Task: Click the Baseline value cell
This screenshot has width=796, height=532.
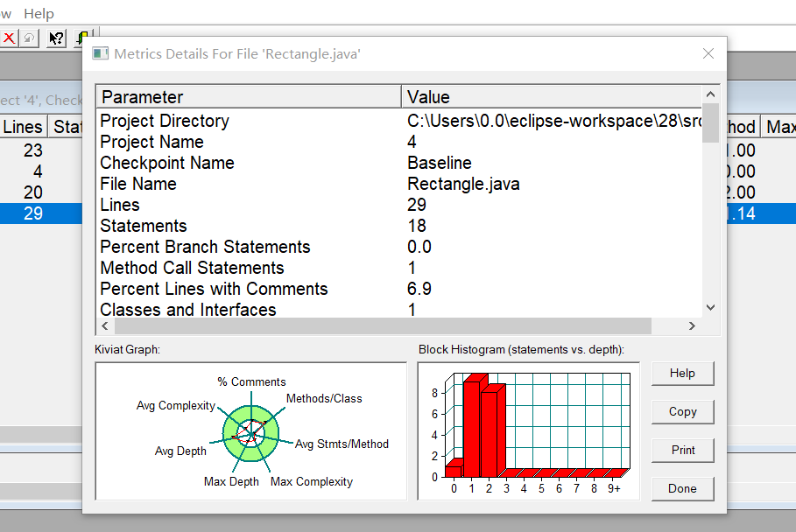Action: [x=439, y=163]
